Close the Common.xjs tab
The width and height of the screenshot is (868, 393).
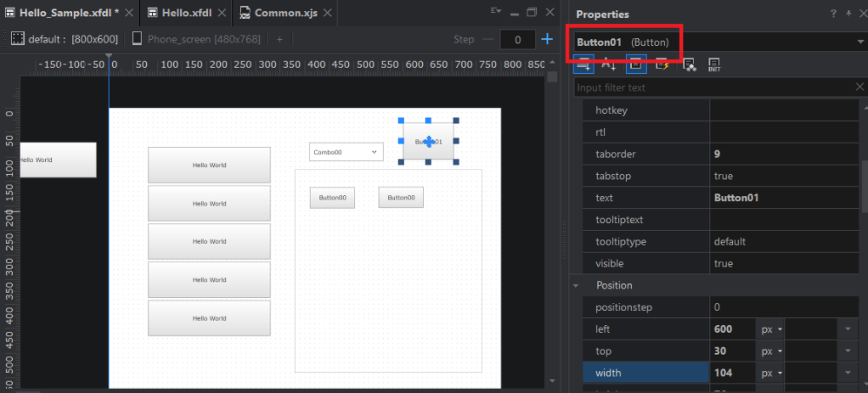pos(328,12)
